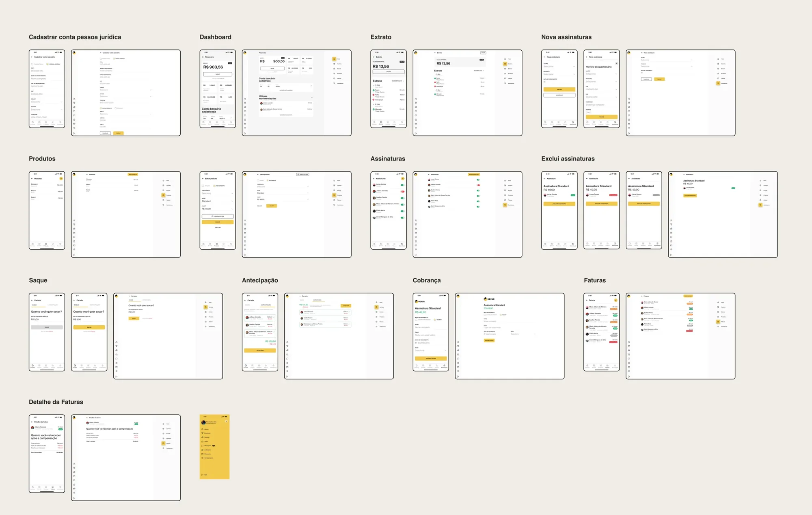Image resolution: width=812 pixels, height=515 pixels.
Task: Switch to Saque tab in desktop Antecipação frame
Action: point(302,300)
